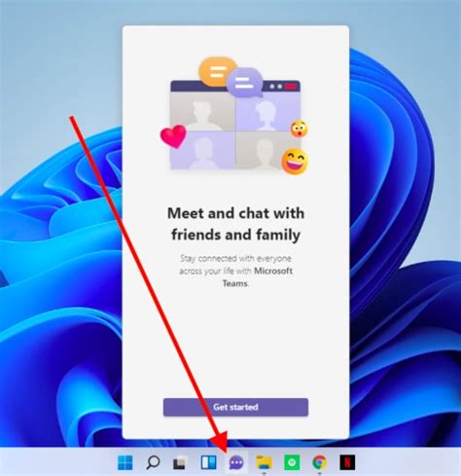Viewport: 461px width, 476px height.
Task: Click the "Meet and chat with" heading
Action: click(x=235, y=213)
